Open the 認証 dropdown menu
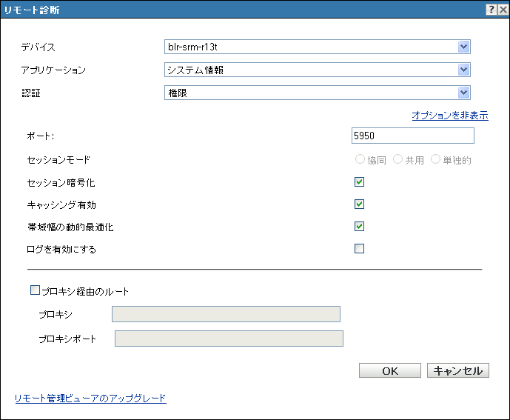 coord(464,93)
